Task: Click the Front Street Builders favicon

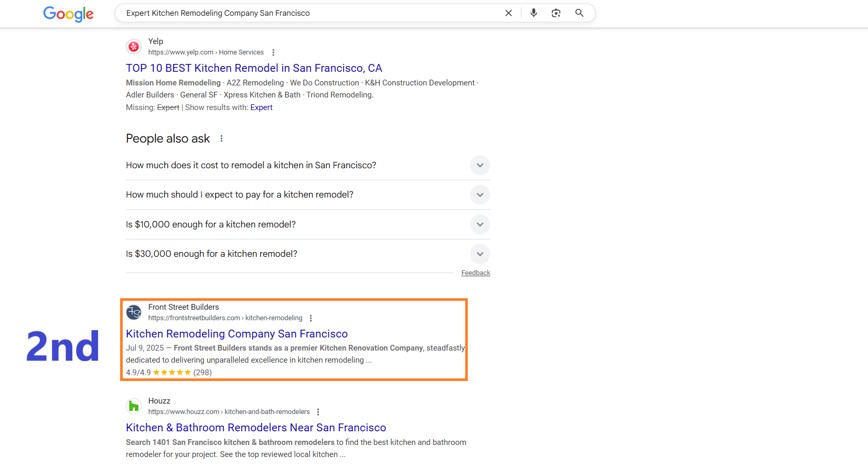Action: (134, 312)
